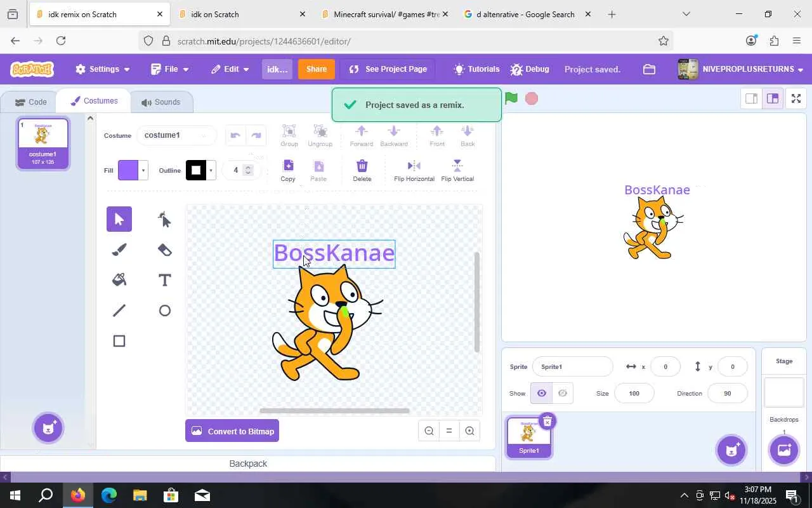Select the Fill bucket tool

[x=119, y=280]
